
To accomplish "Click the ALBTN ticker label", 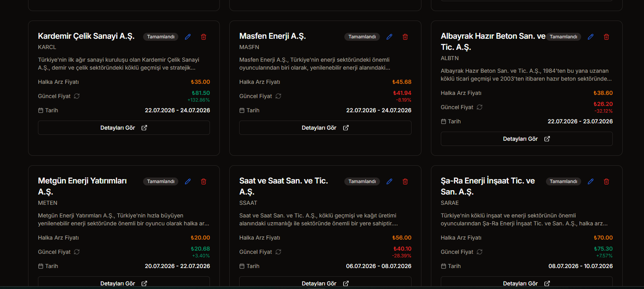I will [x=450, y=58].
